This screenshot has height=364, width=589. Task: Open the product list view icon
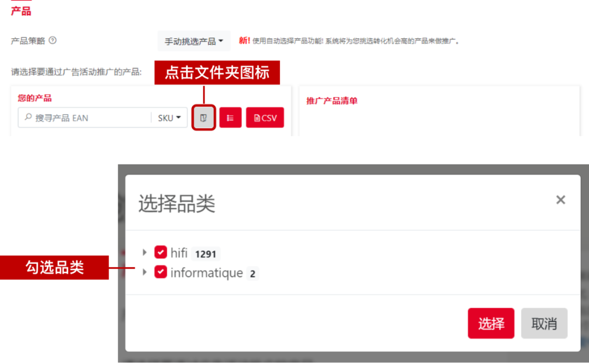(230, 117)
